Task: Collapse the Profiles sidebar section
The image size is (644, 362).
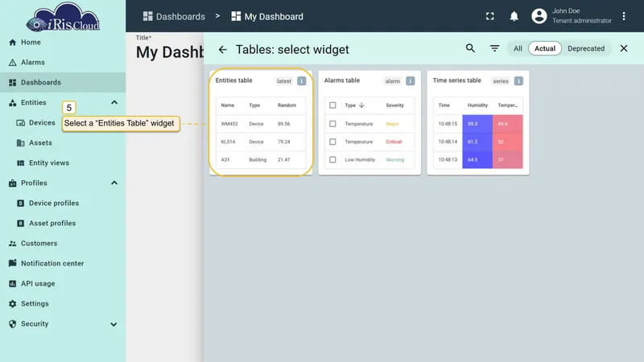Action: point(114,183)
